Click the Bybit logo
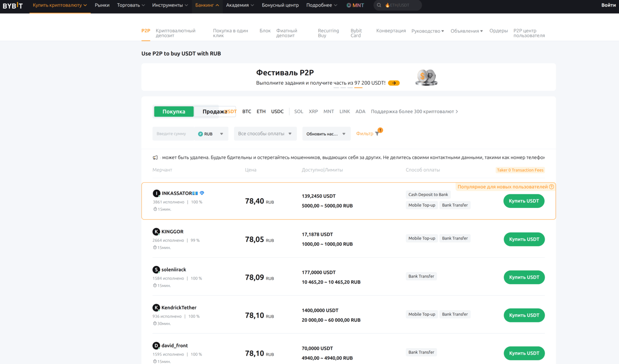Viewport: 619px width, 364px height. [x=13, y=5]
